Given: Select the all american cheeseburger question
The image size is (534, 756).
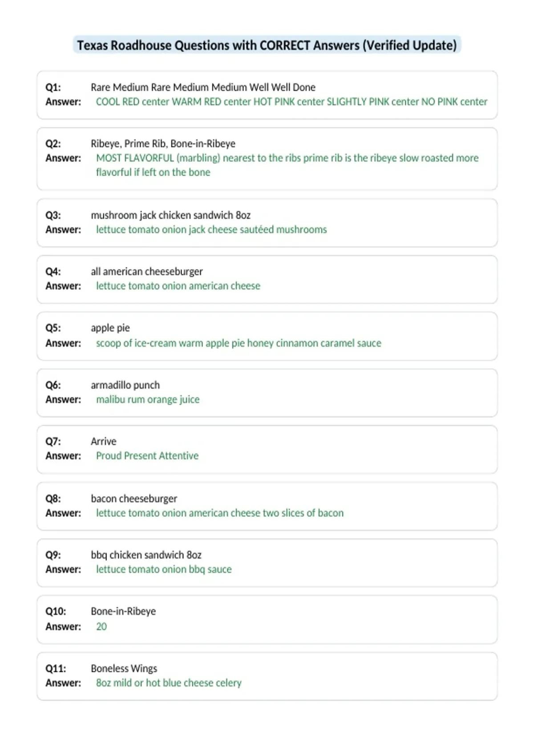Looking at the screenshot, I should click(146, 271).
